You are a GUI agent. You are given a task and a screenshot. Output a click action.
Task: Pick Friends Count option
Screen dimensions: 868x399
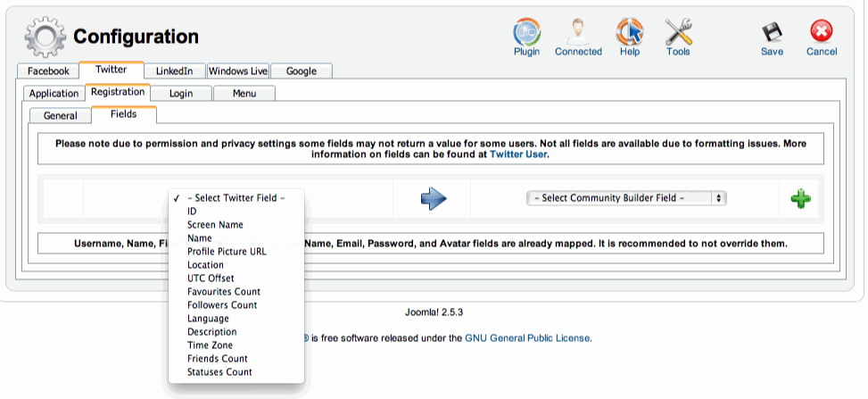236,359
